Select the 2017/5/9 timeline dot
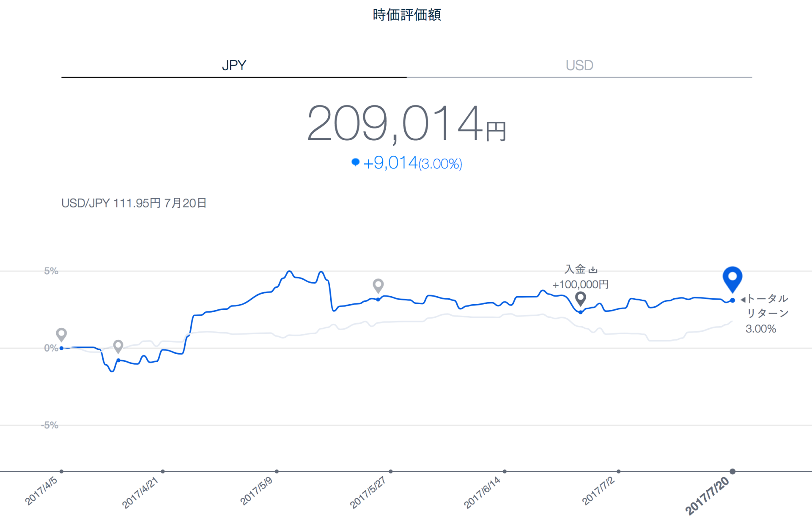Screen dimensions: 812x524 click(277, 471)
